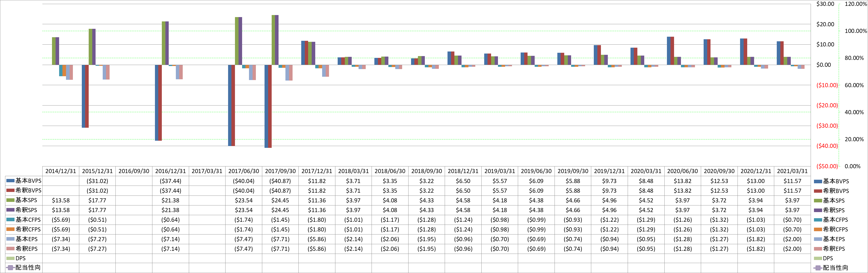Click the purple 希釈SPS bar for 2017/06/30
This screenshot has height=273, width=868.
click(x=240, y=41)
